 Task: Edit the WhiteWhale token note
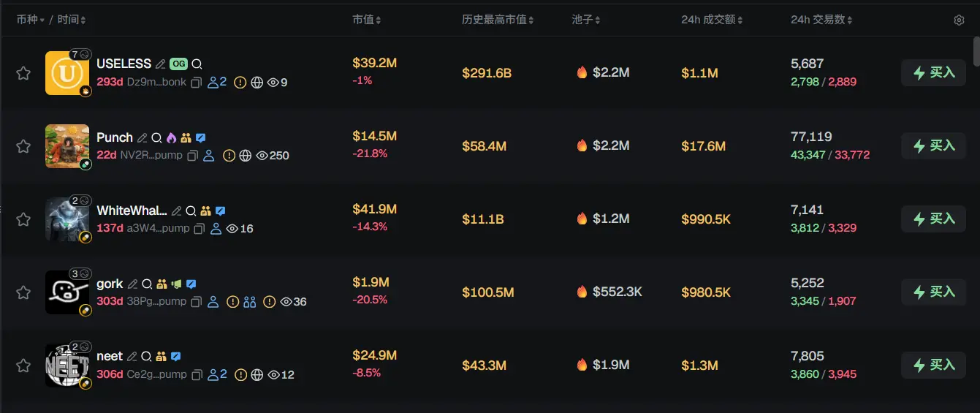176,211
